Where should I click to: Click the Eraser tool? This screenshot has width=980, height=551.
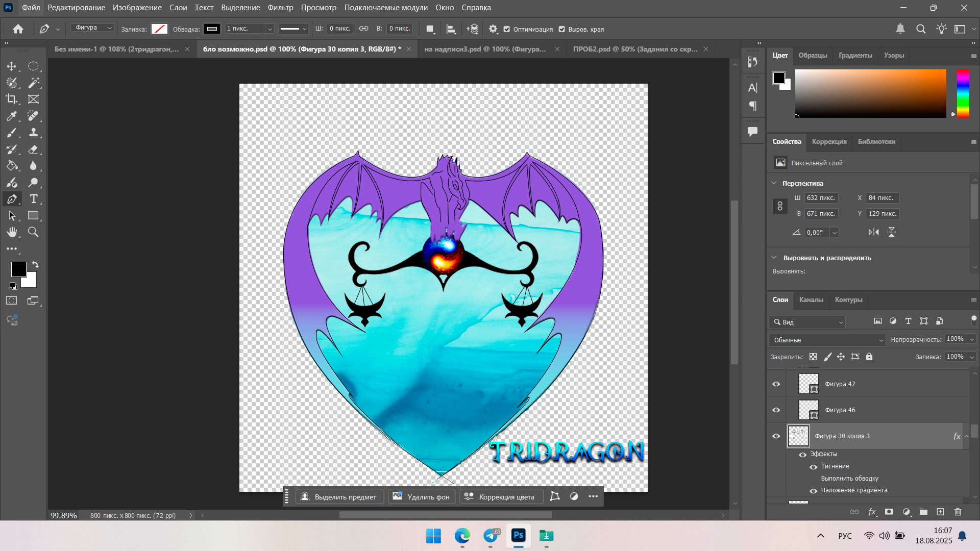pos(33,149)
